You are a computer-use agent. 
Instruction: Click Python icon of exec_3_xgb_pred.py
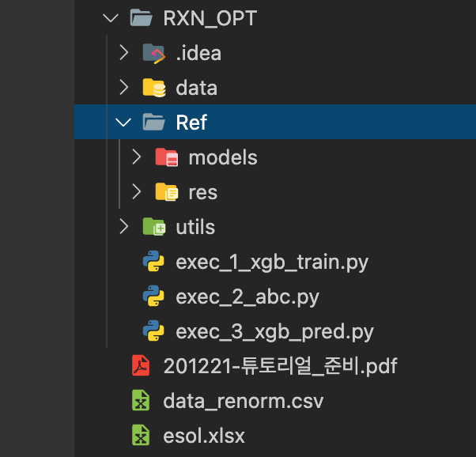click(153, 330)
